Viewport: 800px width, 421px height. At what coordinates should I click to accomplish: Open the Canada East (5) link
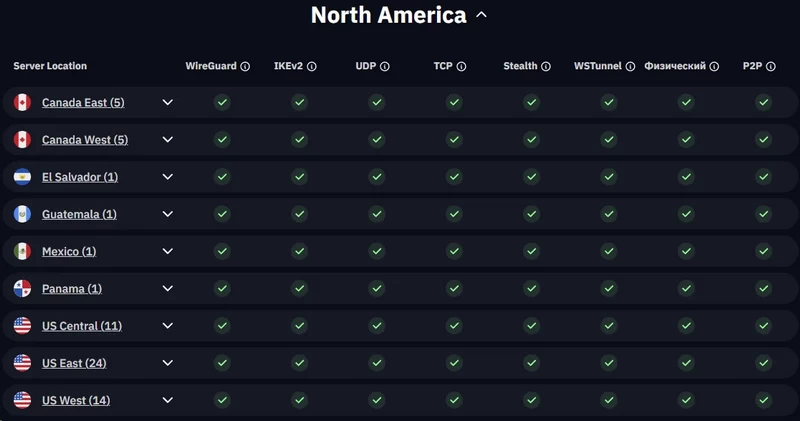point(83,103)
